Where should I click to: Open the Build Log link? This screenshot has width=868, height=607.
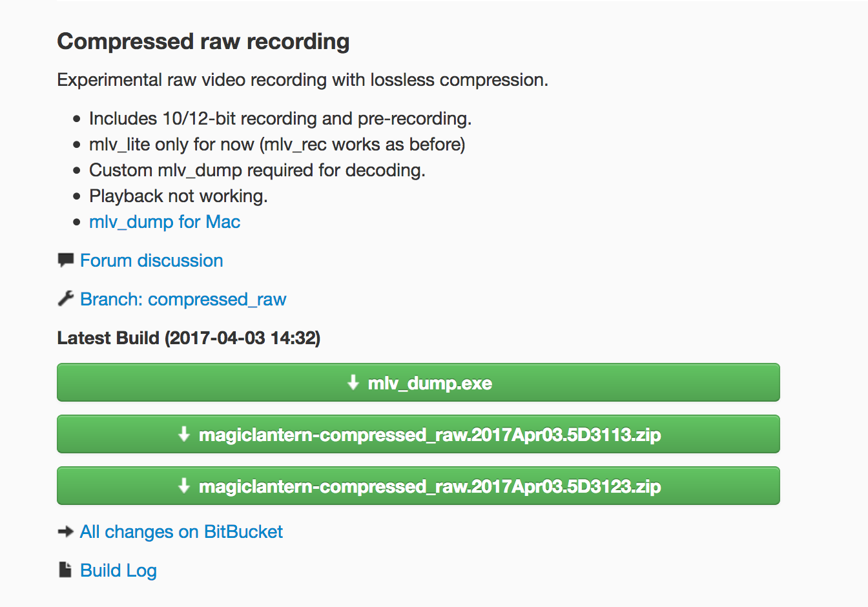119,571
